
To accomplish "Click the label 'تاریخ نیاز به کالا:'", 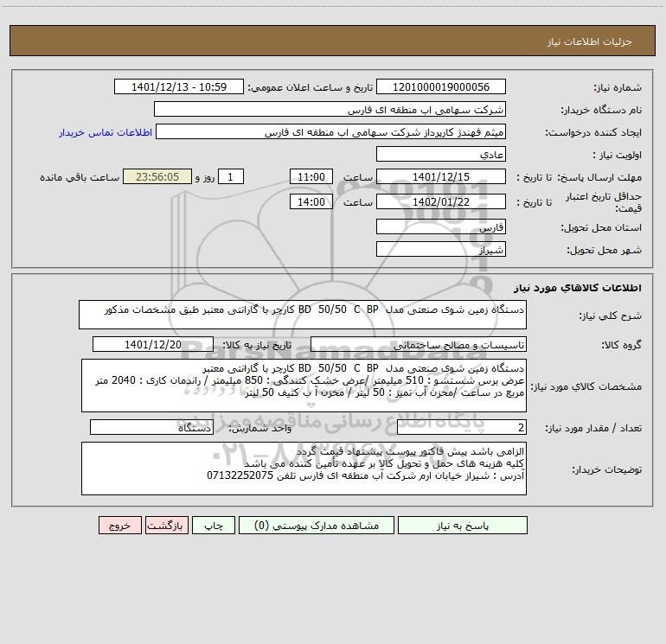I will (257, 345).
